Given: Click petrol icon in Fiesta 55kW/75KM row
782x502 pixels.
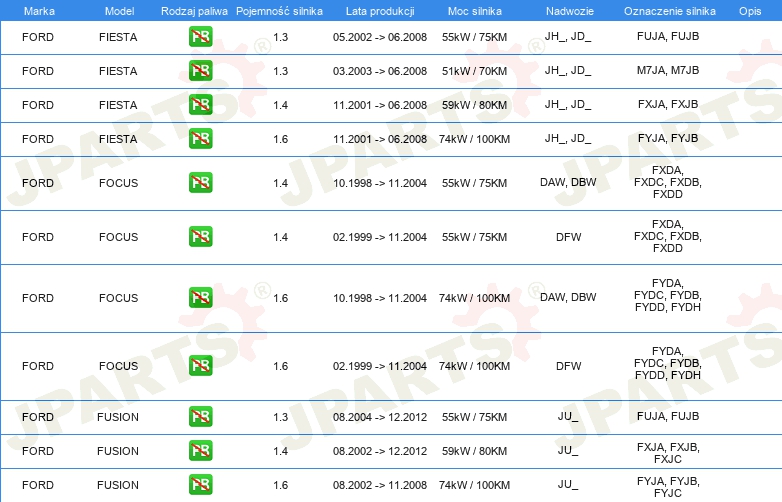Looking at the screenshot, I should (200, 38).
